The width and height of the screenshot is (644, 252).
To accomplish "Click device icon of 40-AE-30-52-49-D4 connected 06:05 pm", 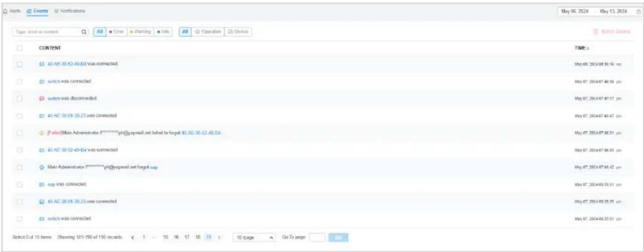I will coord(42,150).
